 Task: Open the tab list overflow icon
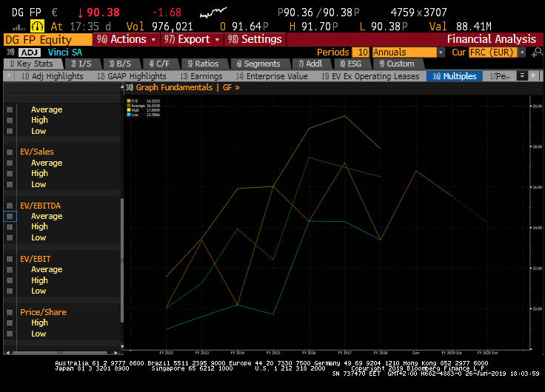(523, 76)
